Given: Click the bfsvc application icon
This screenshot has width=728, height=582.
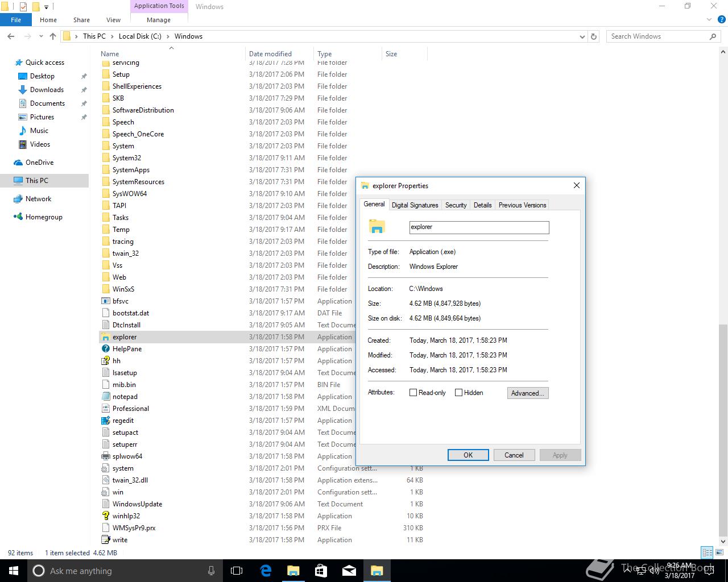Looking at the screenshot, I should coord(105,301).
